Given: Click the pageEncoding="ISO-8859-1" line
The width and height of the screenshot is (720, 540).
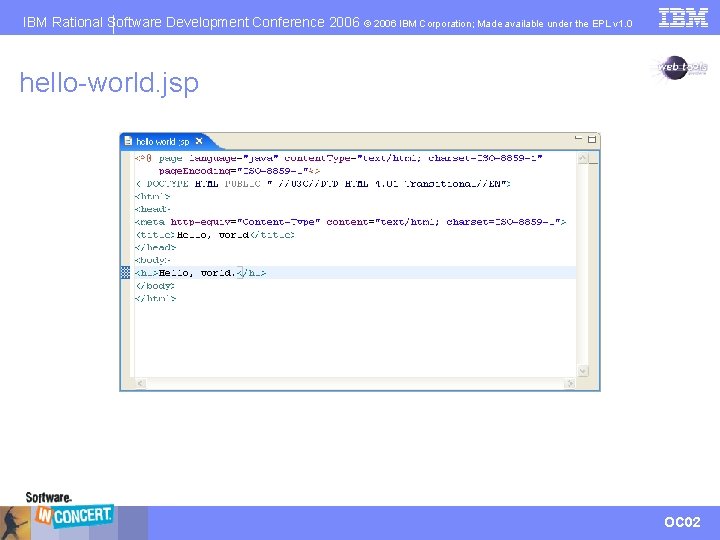Looking at the screenshot, I should coord(239,171).
